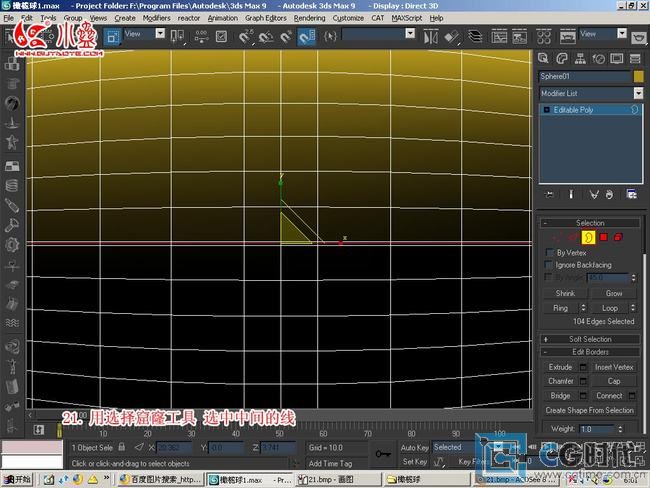Click the Ring spinner arrows
This screenshot has height=488, width=650.
(x=583, y=308)
